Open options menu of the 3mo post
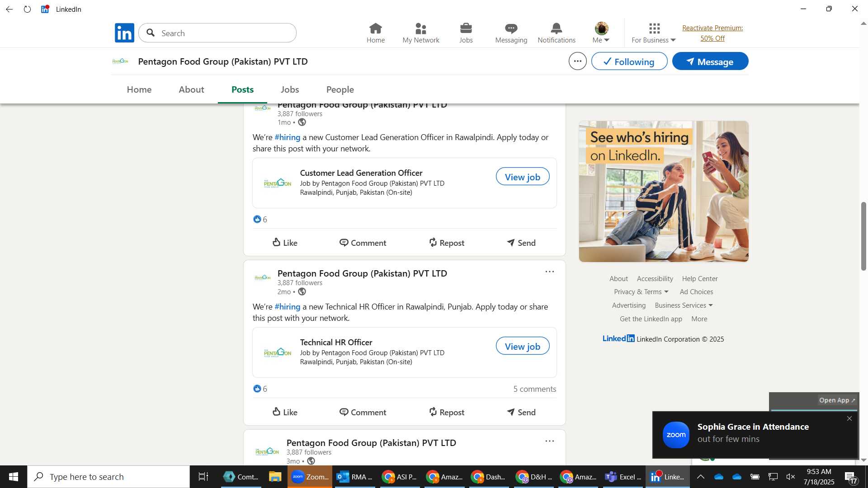 pyautogui.click(x=549, y=441)
